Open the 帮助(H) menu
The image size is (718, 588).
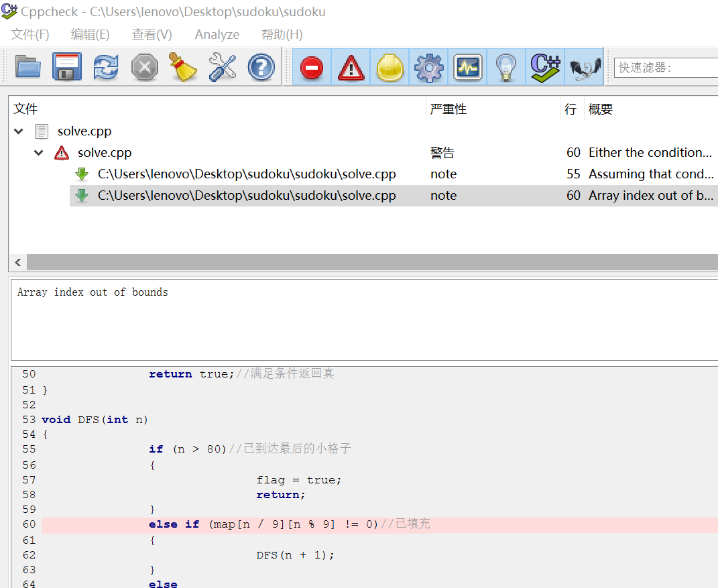click(282, 34)
